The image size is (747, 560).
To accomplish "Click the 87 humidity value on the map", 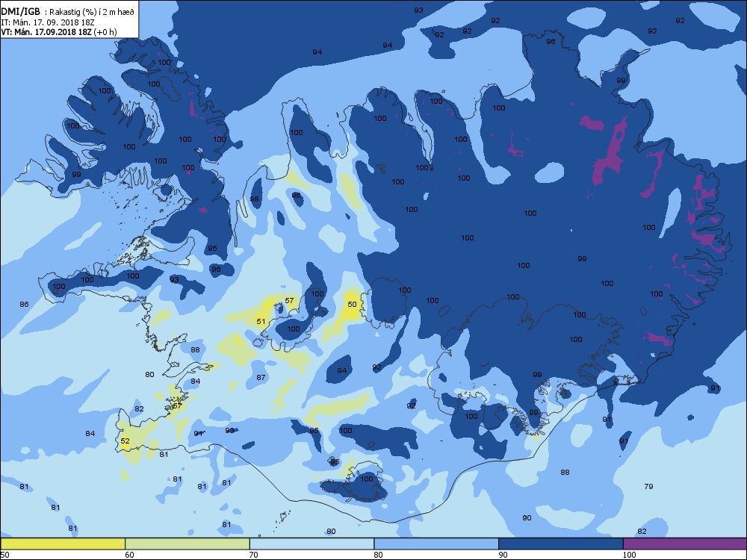I will [261, 378].
